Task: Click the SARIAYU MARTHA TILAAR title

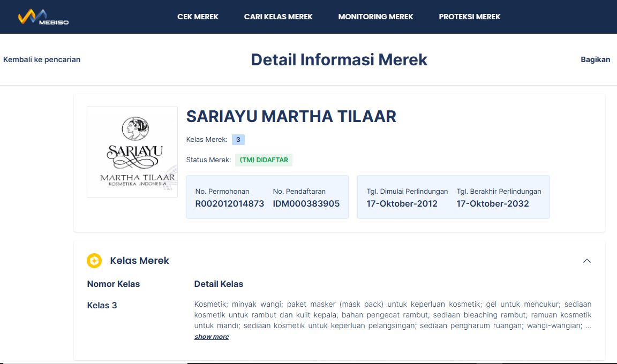Action: [x=291, y=116]
